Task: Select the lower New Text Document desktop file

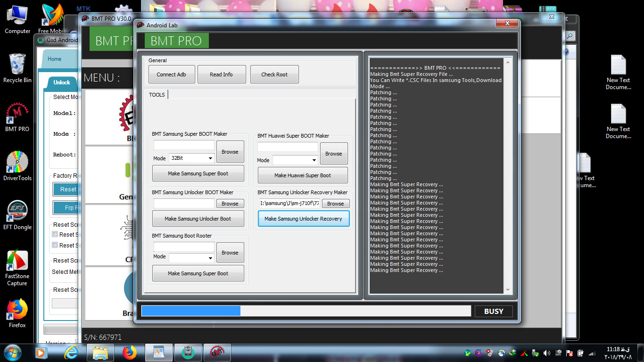Action: 618,121
